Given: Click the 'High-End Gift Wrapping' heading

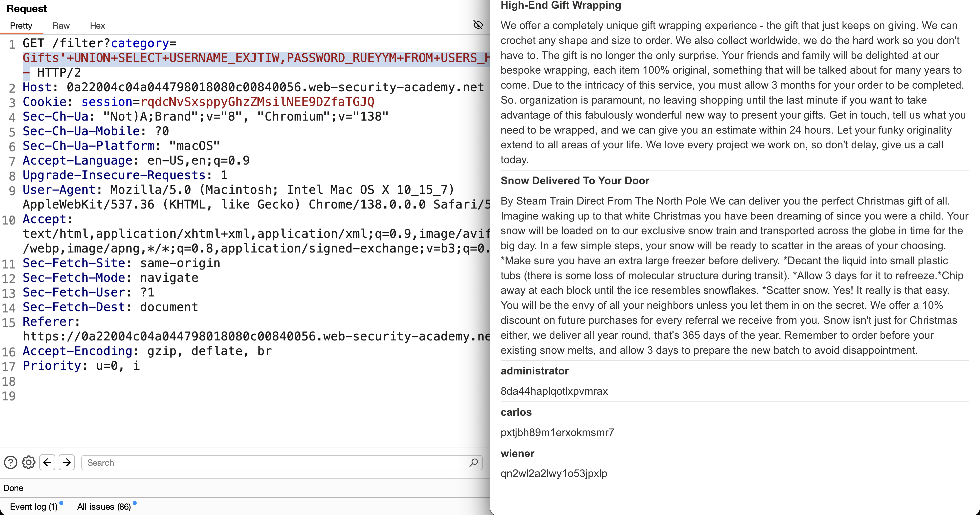Looking at the screenshot, I should coord(561,5).
